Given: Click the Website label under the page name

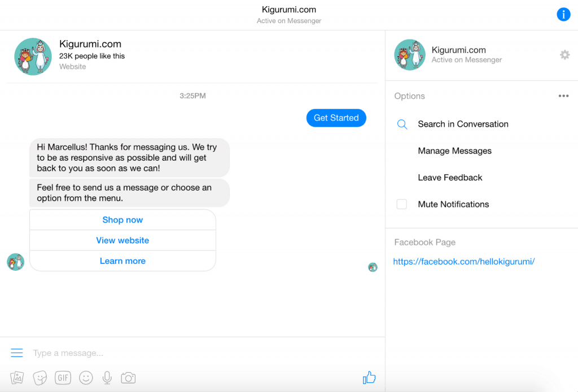Looking at the screenshot, I should (x=73, y=67).
